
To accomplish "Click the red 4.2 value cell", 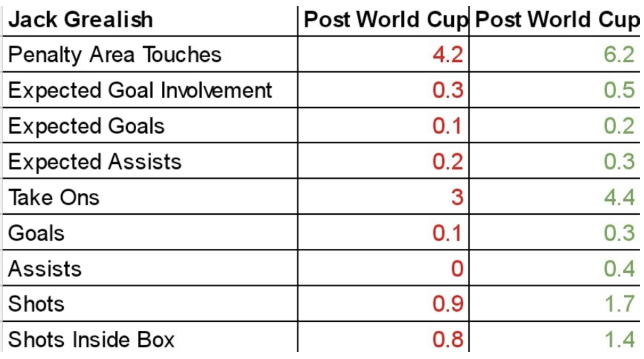I will [x=383, y=54].
